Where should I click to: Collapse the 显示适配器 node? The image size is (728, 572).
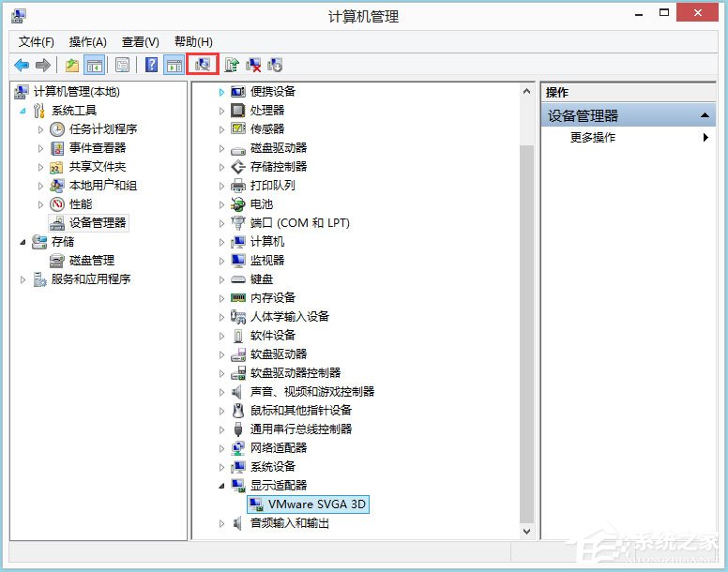pyautogui.click(x=222, y=486)
